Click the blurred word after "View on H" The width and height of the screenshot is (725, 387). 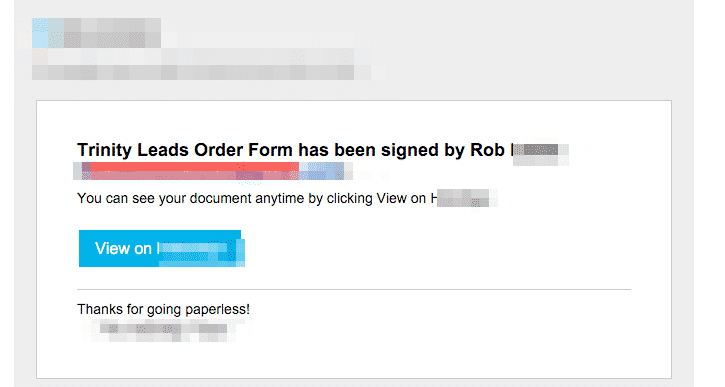(464, 198)
